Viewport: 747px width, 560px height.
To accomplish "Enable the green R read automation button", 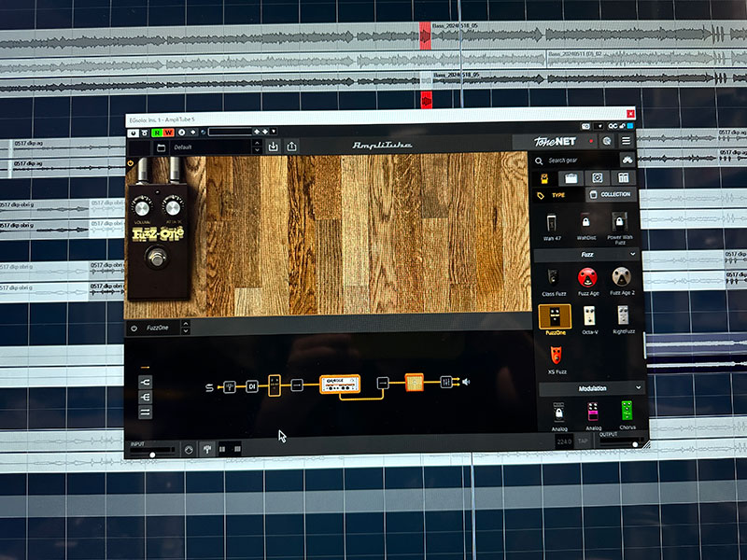I will pos(157,133).
